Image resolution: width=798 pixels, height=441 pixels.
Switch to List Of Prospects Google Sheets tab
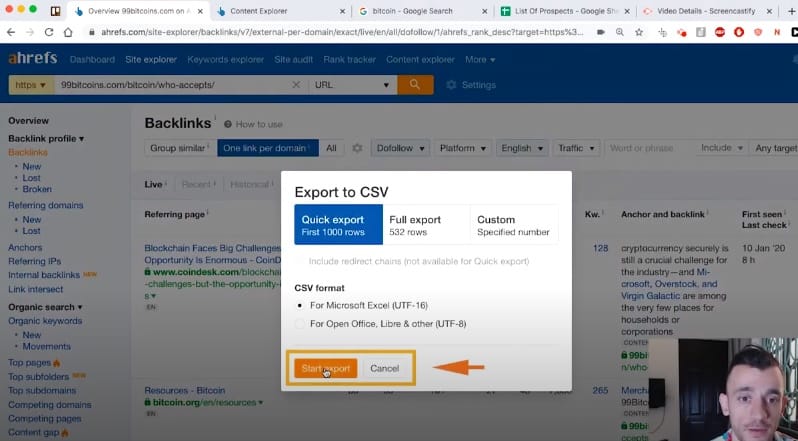565,11
